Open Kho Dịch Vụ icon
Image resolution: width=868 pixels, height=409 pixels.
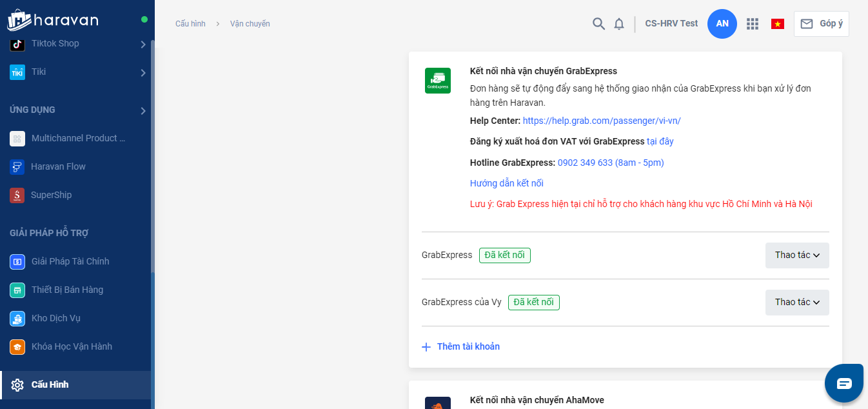pos(17,318)
